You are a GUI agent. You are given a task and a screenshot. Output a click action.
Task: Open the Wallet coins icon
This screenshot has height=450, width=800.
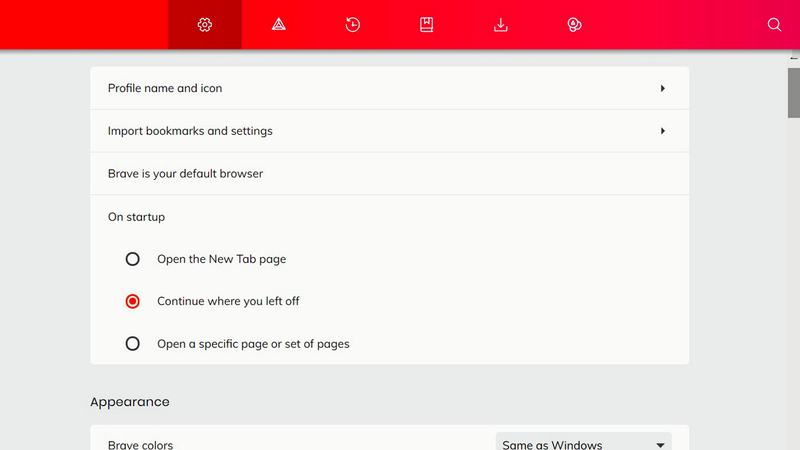[575, 25]
